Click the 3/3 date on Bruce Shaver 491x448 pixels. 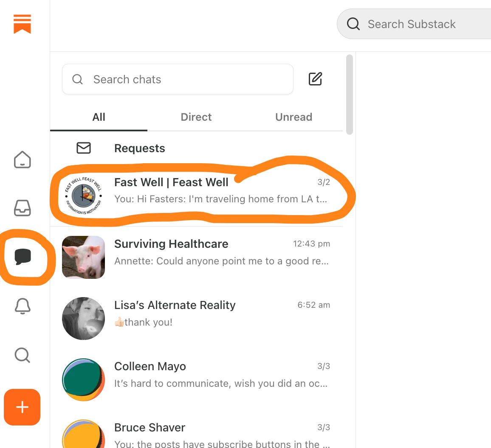point(324,427)
